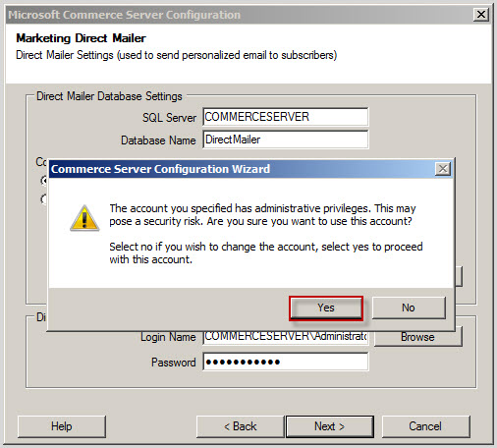Click the 'Marketing Direct Mailer' heading
The height and width of the screenshot is (448, 497).
point(81,38)
